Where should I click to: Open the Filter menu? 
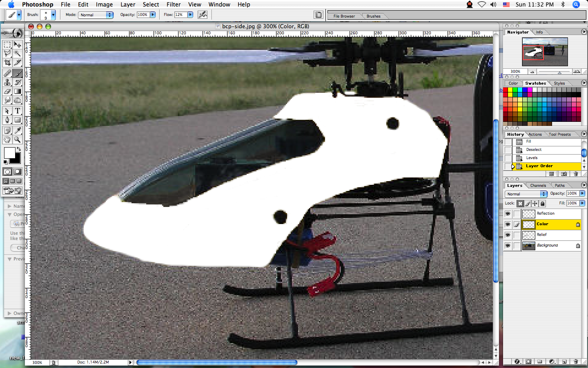[174, 4]
